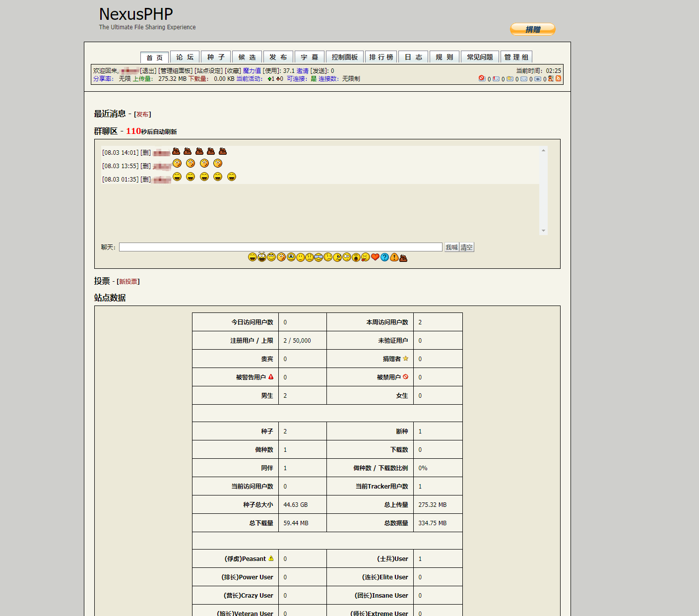Click 发布 link beside 最近消息
Image resolution: width=699 pixels, height=616 pixels.
coord(142,115)
